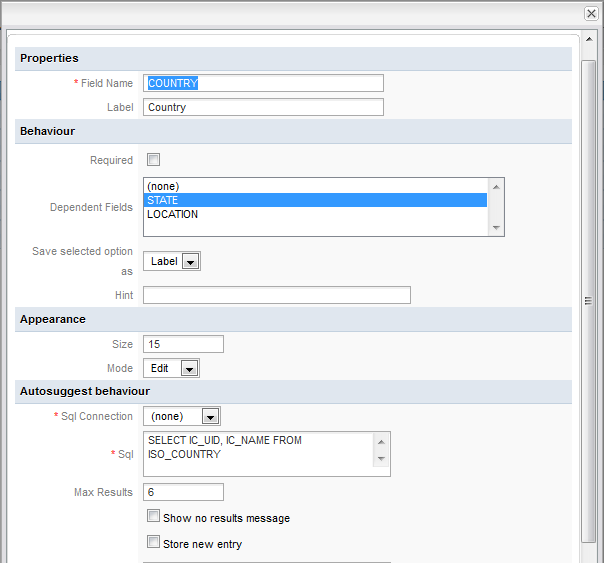
Task: Select STATE in Dependent Fields list
Action: (x=315, y=200)
